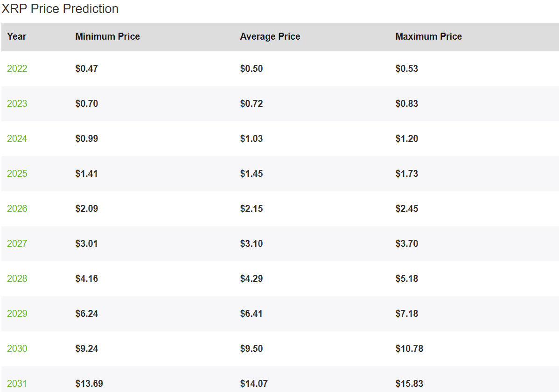This screenshot has height=392, width=559.
Task: Click the $3.01 minimum price for 2027
Action: [87, 244]
